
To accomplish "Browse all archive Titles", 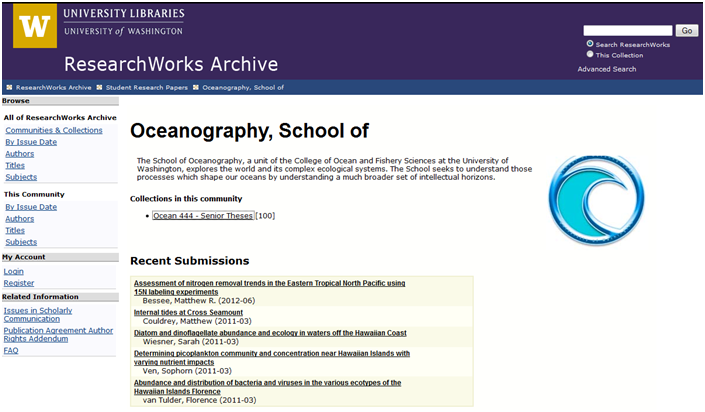I will [x=15, y=165].
